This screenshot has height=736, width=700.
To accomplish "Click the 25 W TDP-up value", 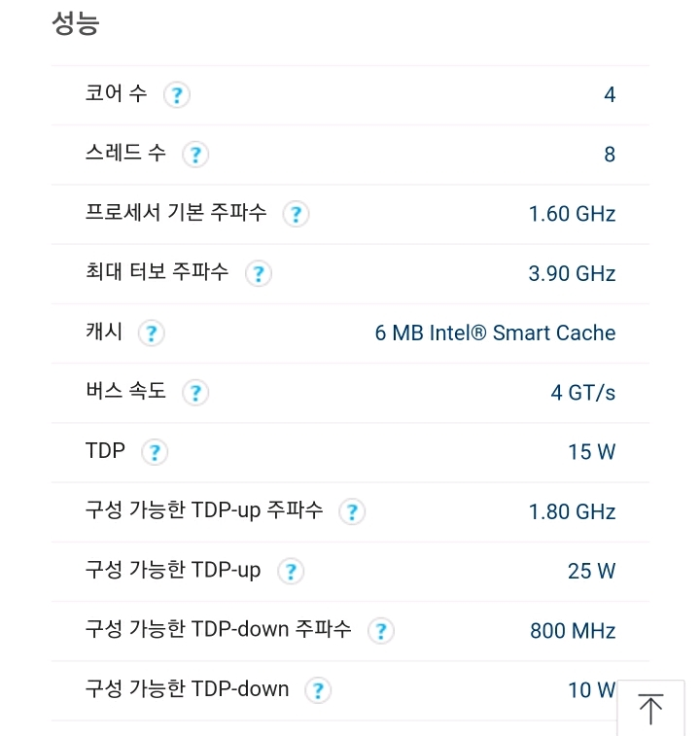I will (591, 572).
